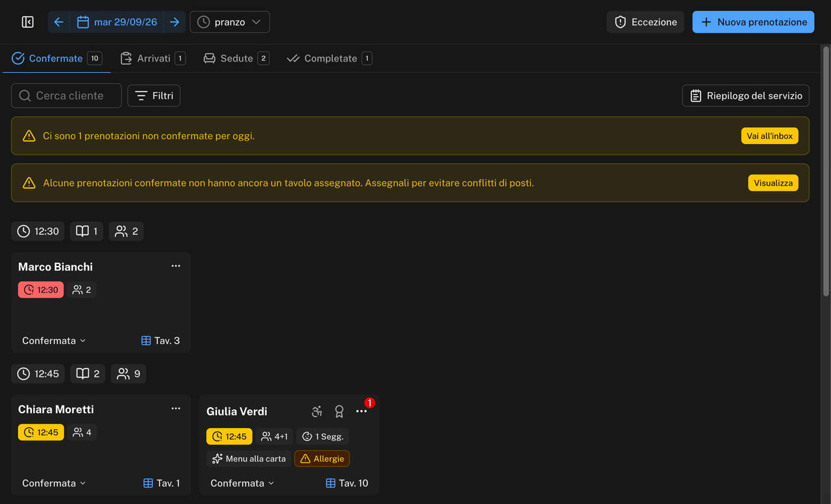Expand Chiara Moretti's Confermata status dropdown
The width and height of the screenshot is (831, 504).
(x=54, y=483)
